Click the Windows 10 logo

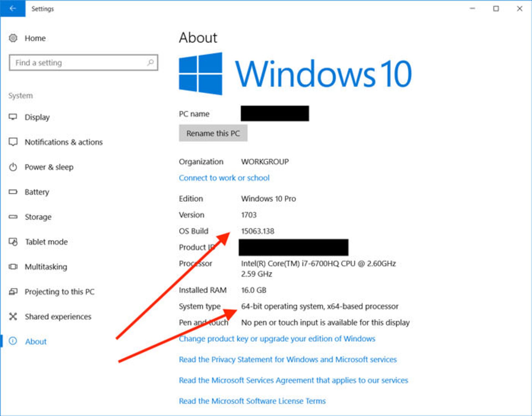point(295,74)
